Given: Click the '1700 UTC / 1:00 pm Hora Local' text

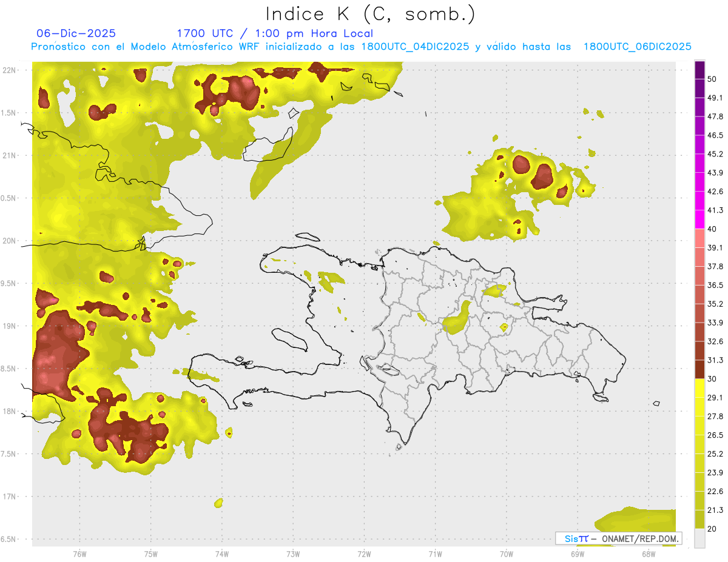Looking at the screenshot, I should [x=275, y=33].
